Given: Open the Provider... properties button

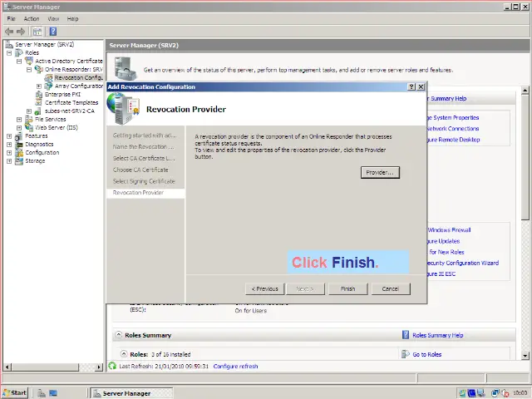Looking at the screenshot, I should pos(380,172).
